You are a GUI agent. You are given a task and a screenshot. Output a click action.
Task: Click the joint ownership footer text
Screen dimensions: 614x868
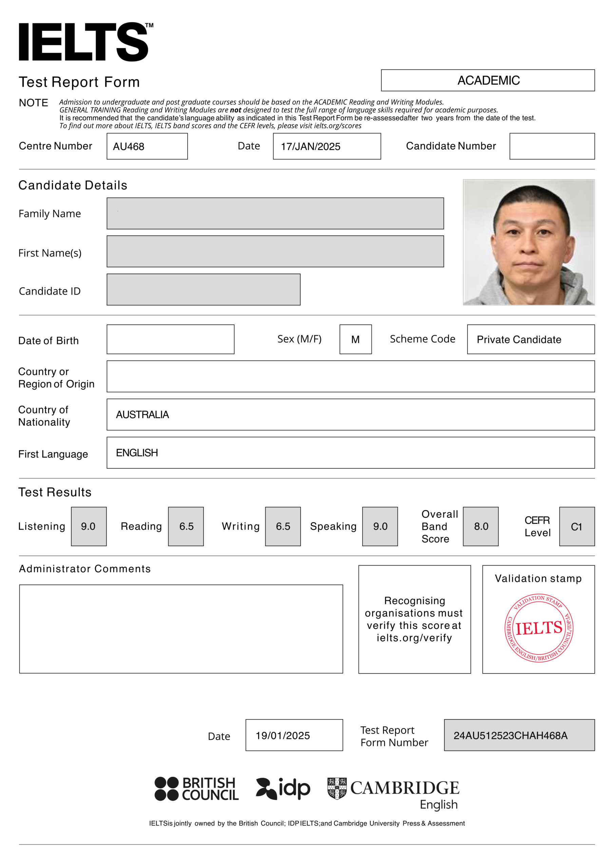tap(307, 823)
